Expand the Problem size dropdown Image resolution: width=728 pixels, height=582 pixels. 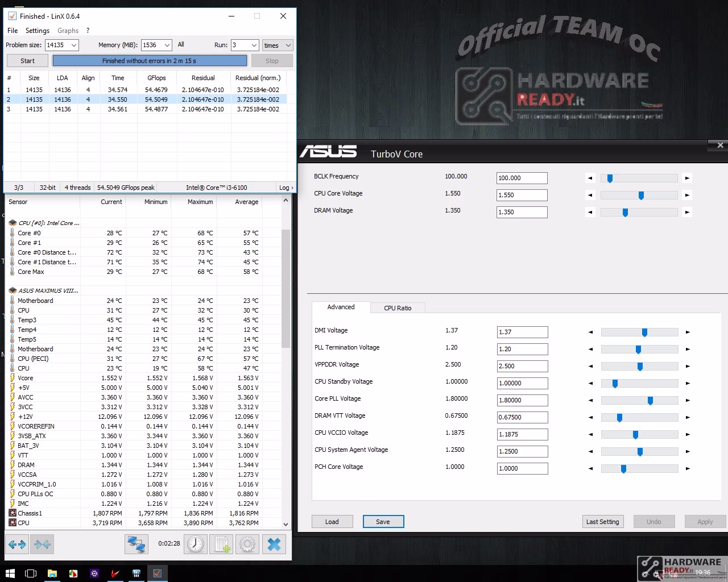coord(73,45)
